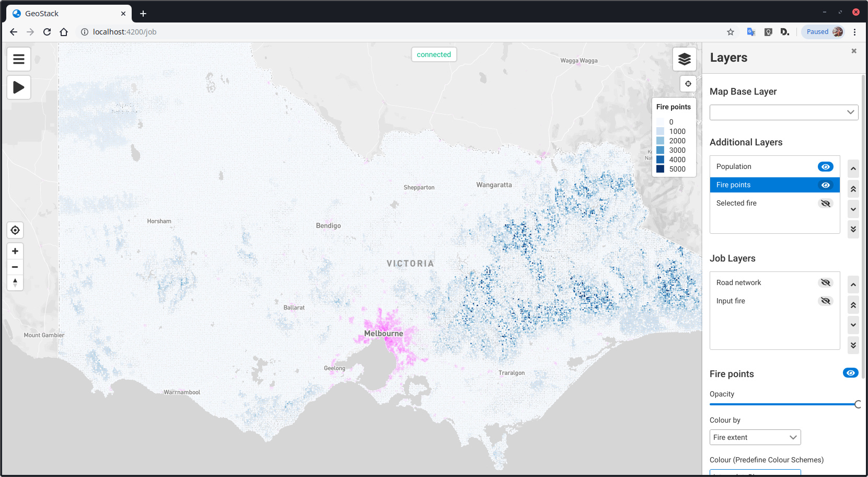Screen dimensions: 868x477
Task: Close the GeoStack tab
Action: [x=123, y=14]
